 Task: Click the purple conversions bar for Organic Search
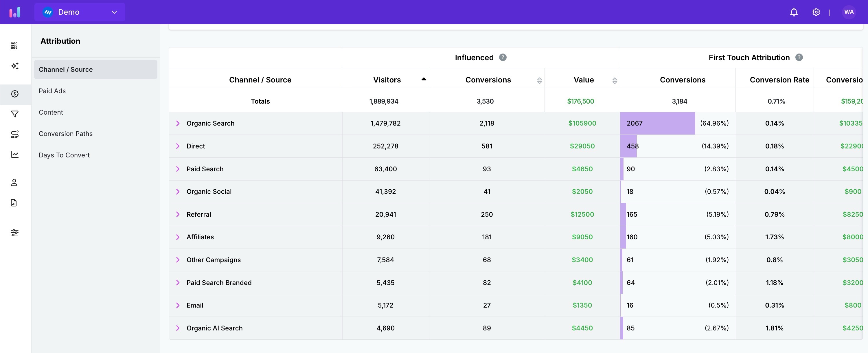point(657,123)
